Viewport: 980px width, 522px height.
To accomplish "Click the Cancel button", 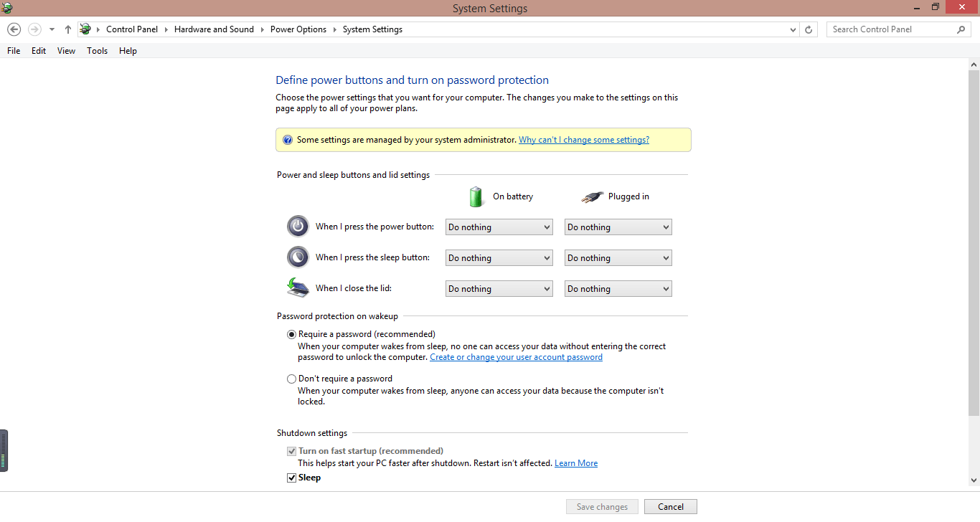I will (x=670, y=507).
